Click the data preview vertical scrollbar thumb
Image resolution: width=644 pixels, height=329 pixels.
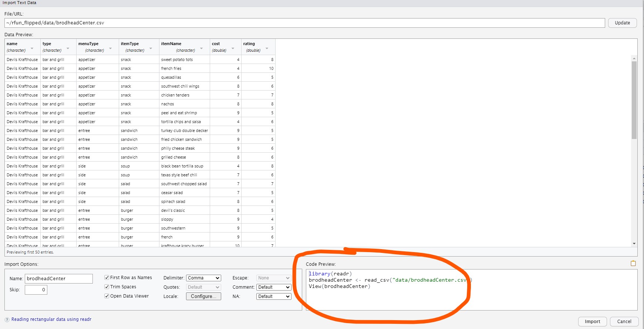634,100
